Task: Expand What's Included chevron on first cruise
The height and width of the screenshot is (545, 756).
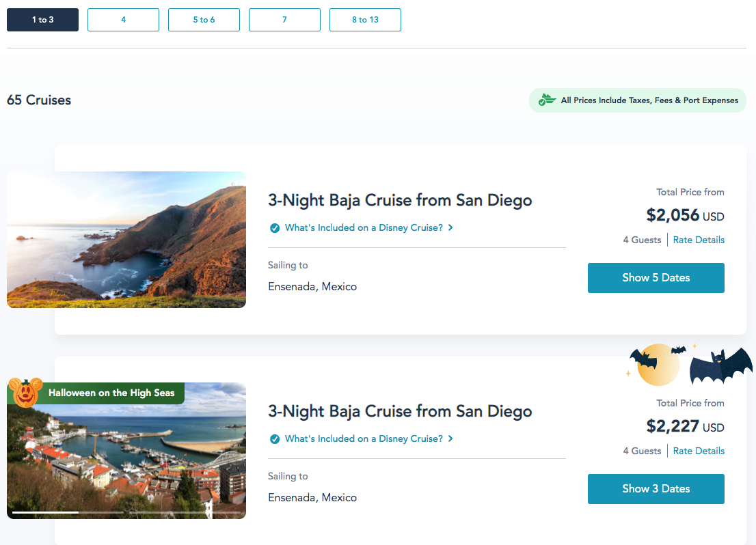Action: [x=450, y=228]
